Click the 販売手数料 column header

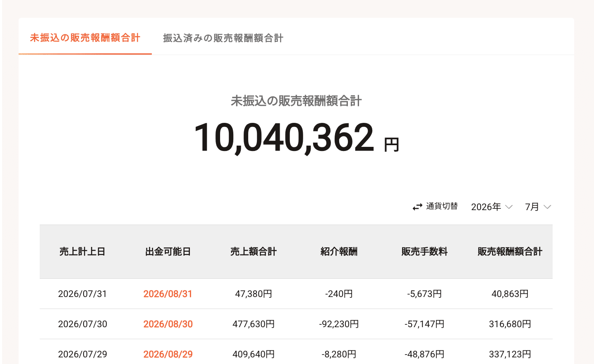point(424,251)
